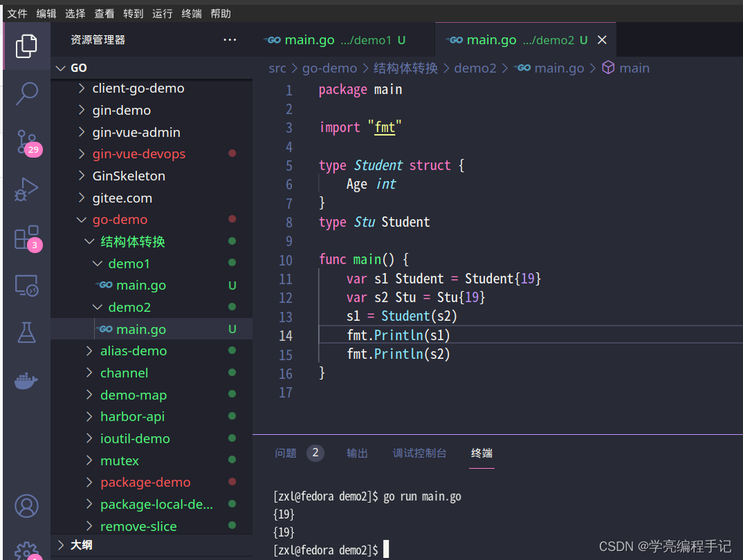Click line number 14 in the gutter
Viewport: 743px width, 560px height.
pyautogui.click(x=285, y=335)
